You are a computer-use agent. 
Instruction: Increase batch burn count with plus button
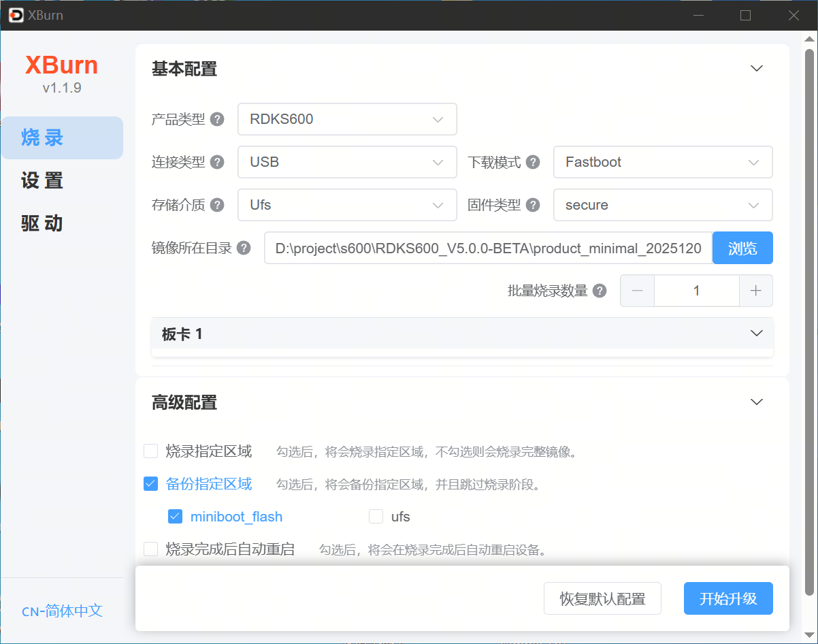755,291
